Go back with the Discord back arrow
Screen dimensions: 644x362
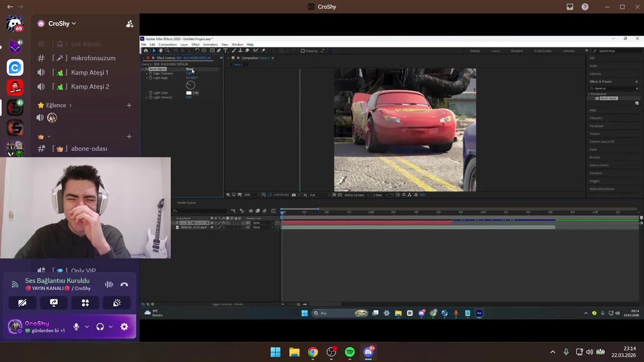click(10, 7)
